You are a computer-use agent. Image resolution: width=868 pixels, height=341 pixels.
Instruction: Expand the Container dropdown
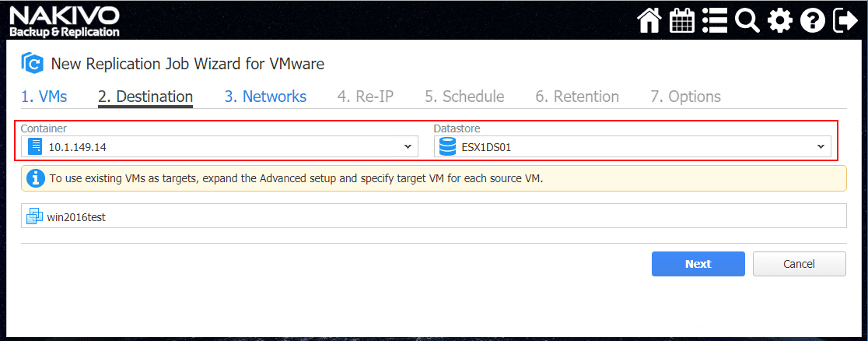[408, 146]
